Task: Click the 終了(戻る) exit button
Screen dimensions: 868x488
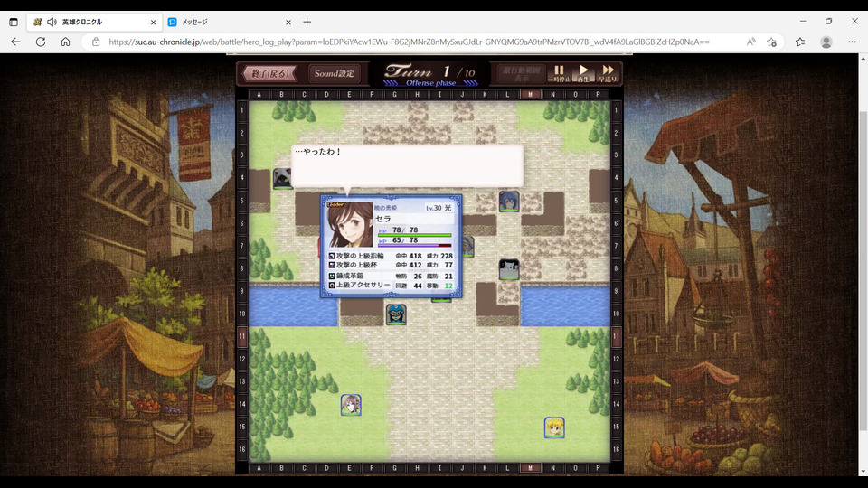Action: (270, 73)
